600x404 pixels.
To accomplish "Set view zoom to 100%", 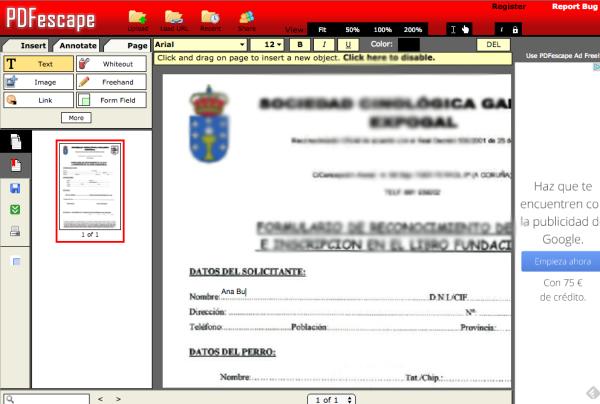I will click(x=382, y=29).
